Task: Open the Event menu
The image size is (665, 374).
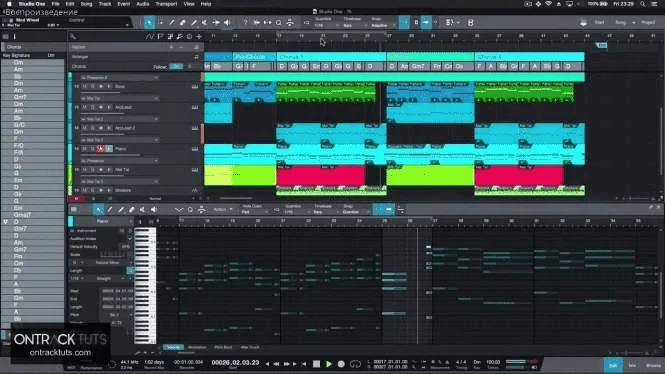Action: 123,4
